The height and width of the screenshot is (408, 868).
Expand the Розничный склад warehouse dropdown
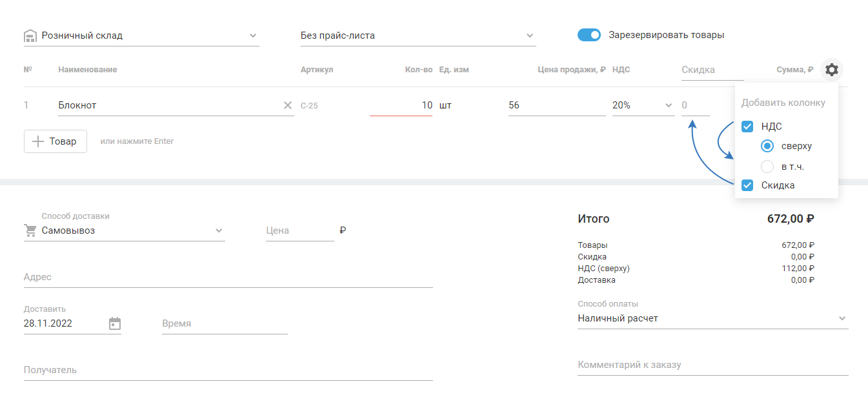253,36
